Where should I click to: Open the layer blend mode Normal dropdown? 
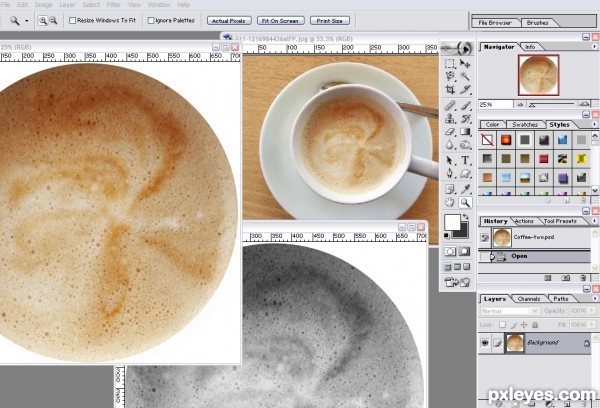click(510, 311)
